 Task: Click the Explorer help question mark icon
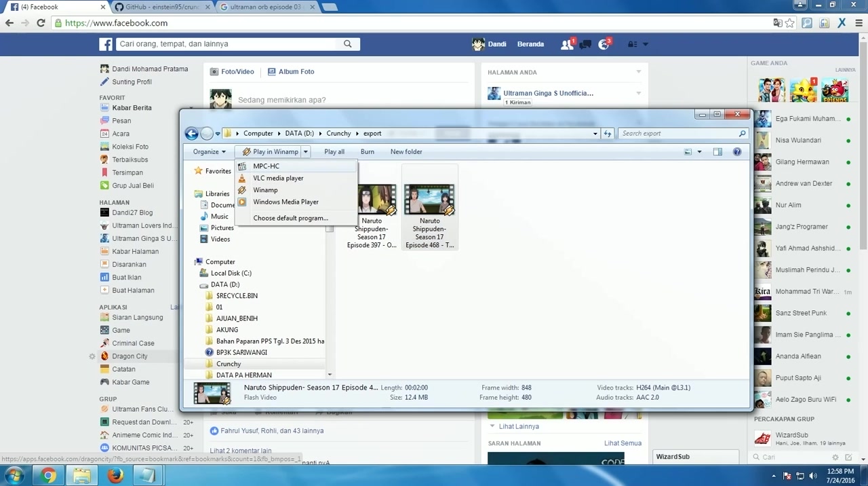click(737, 152)
